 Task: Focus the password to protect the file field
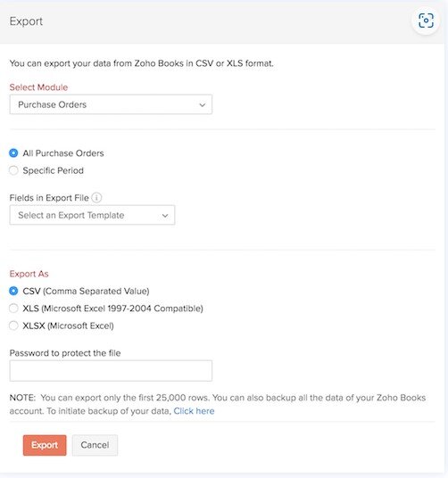click(x=111, y=371)
